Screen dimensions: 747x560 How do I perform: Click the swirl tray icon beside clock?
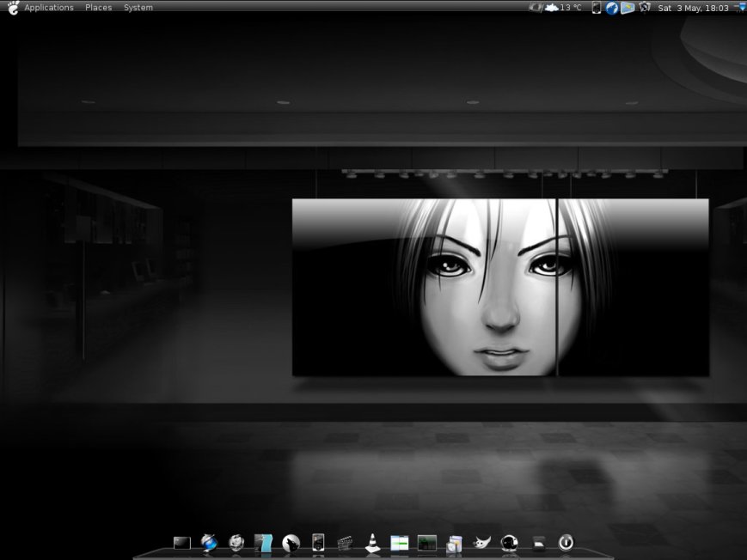click(645, 7)
